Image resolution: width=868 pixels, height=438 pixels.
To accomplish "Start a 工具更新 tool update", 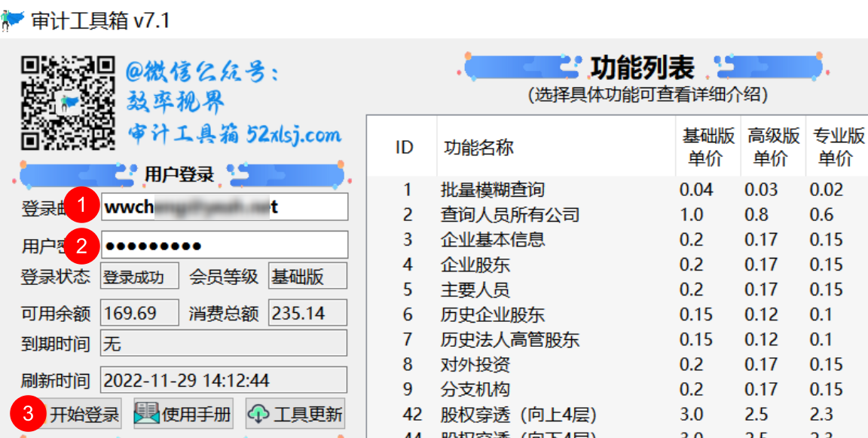I will [294, 413].
